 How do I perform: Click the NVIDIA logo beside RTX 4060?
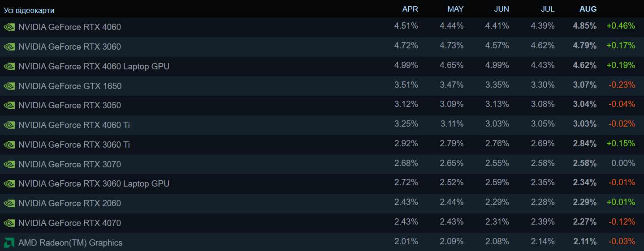pos(9,27)
